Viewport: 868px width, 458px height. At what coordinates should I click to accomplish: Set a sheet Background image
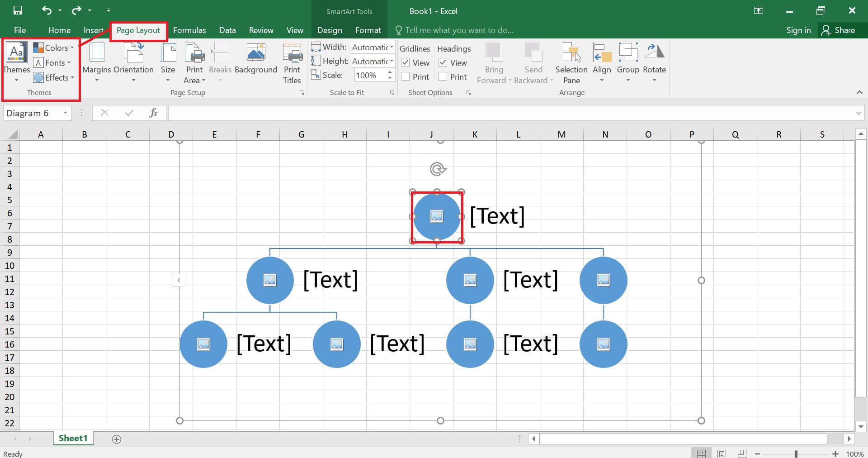point(256,59)
